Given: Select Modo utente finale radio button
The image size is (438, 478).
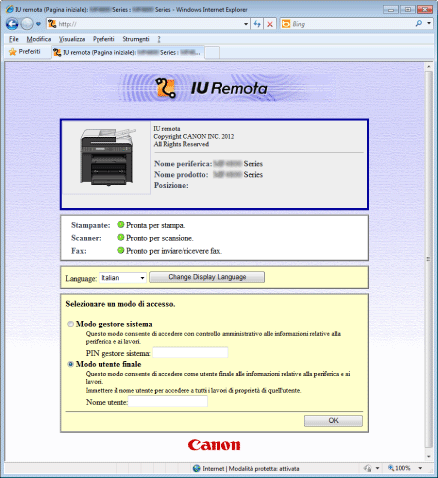Looking at the screenshot, I should coord(70,364).
